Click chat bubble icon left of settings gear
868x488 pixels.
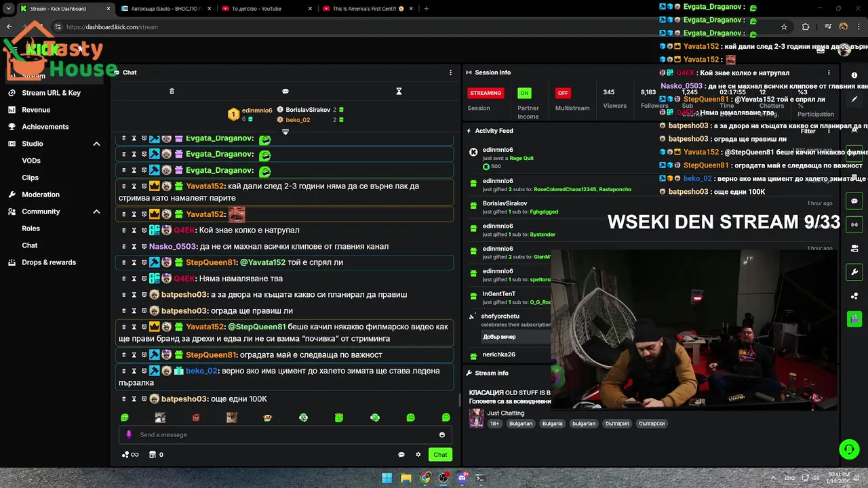(401, 455)
